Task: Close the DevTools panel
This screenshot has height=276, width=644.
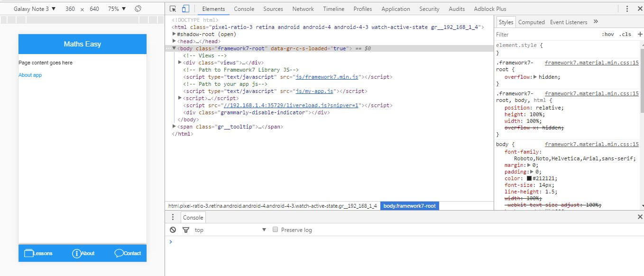Action: click(639, 9)
